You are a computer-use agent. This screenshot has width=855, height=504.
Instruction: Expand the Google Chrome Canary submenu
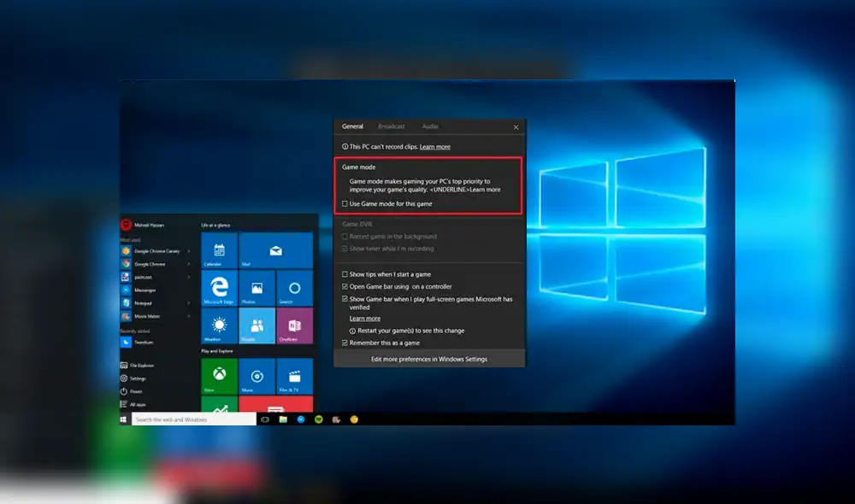pos(188,251)
